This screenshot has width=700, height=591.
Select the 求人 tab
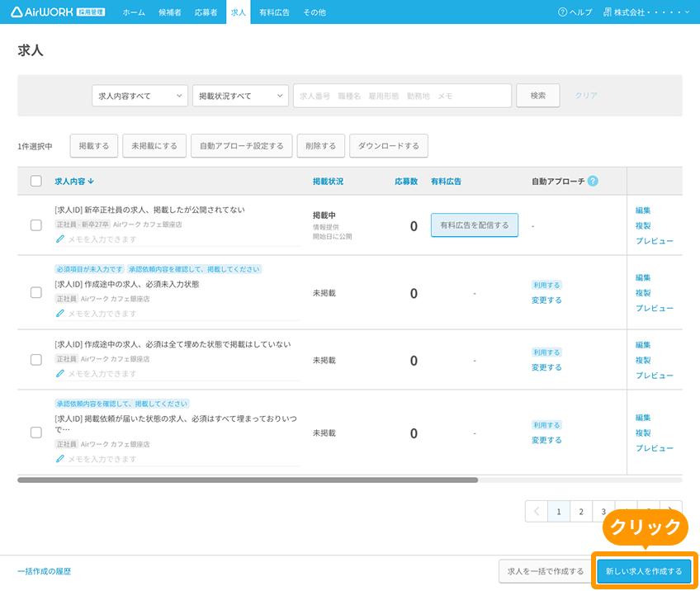pos(239,12)
